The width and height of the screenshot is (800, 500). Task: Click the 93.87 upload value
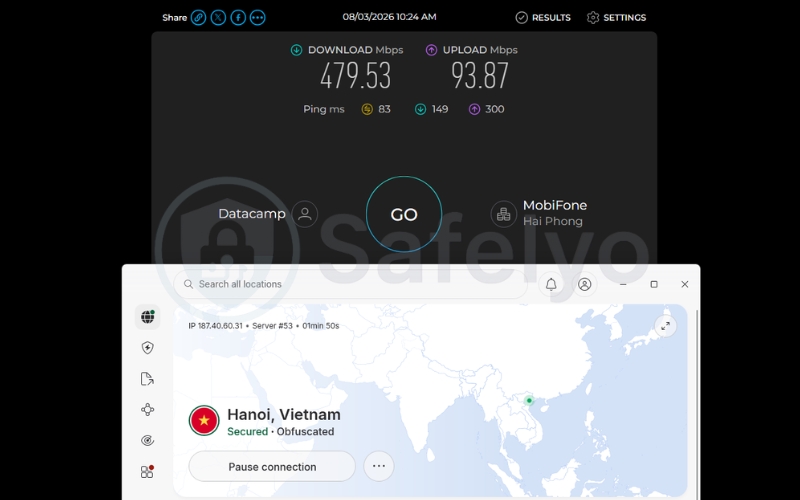click(x=480, y=76)
